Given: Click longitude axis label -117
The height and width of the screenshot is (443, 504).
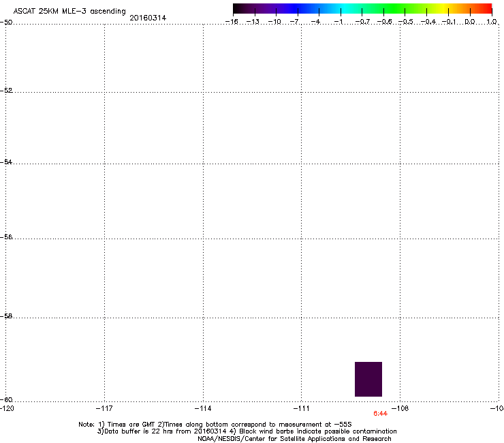Looking at the screenshot, I should tap(104, 408).
